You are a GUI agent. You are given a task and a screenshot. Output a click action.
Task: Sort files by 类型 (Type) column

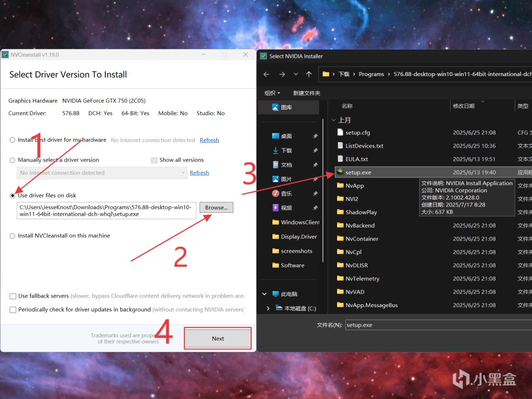(x=523, y=106)
